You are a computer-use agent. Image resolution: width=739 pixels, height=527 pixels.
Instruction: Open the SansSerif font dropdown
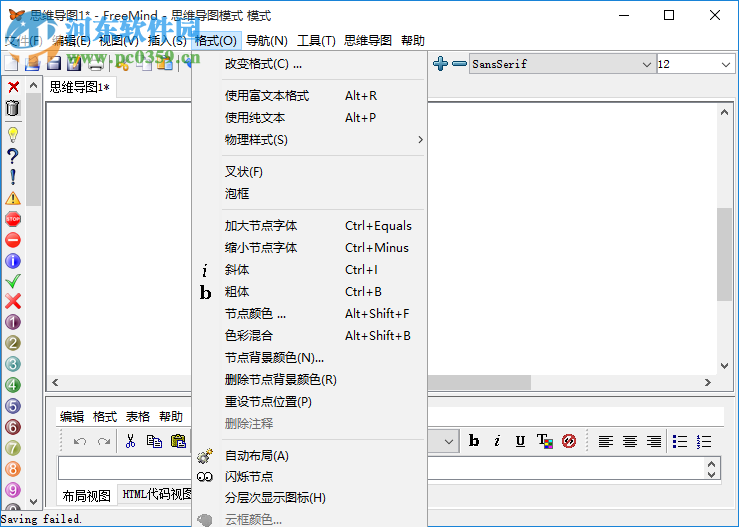pyautogui.click(x=562, y=64)
